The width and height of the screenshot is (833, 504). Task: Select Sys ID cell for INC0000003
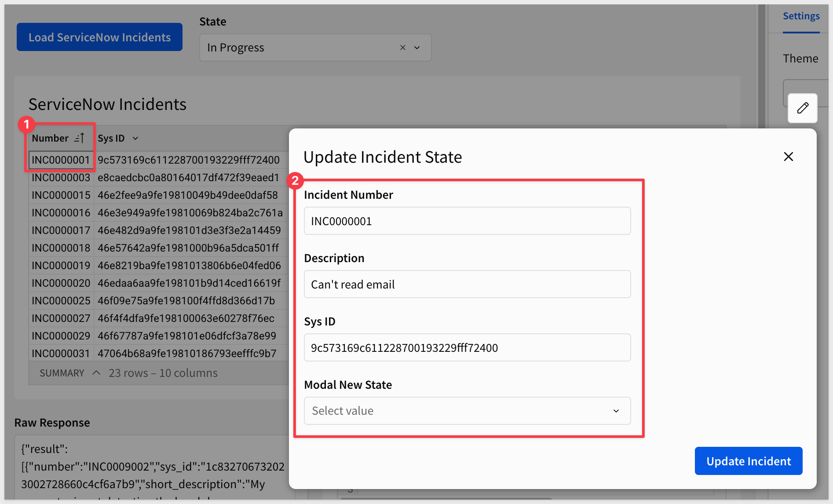coord(188,178)
